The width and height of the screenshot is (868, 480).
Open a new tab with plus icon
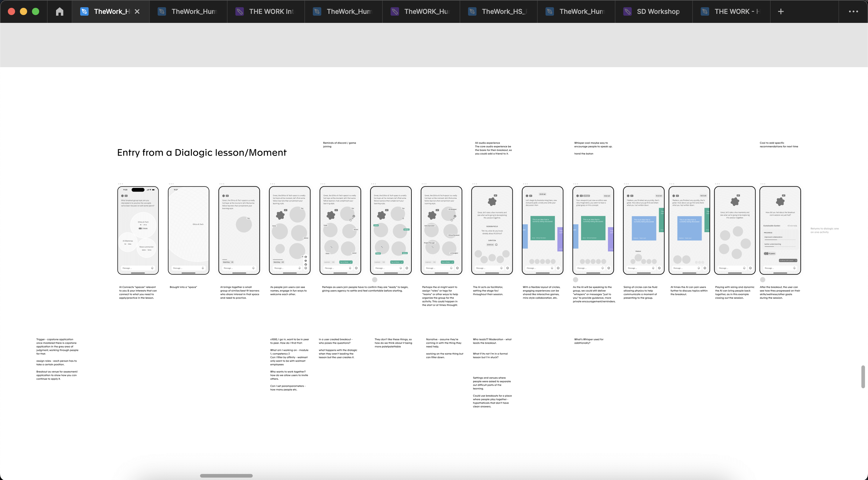(781, 11)
